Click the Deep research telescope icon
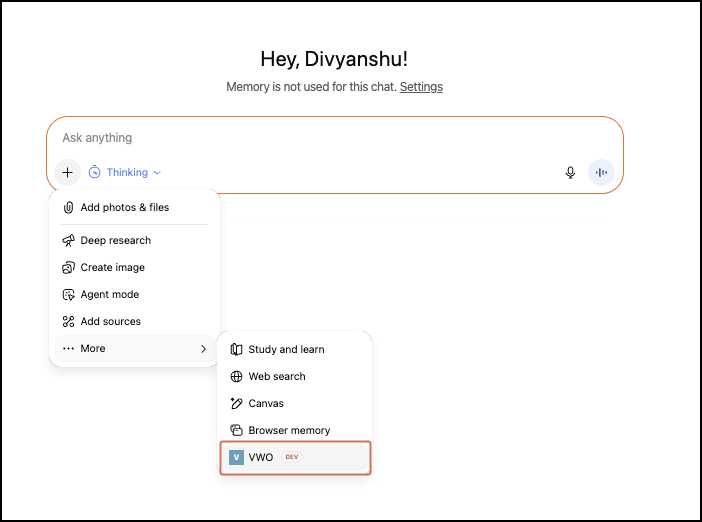Screen dimensions: 702x522 [68, 241]
